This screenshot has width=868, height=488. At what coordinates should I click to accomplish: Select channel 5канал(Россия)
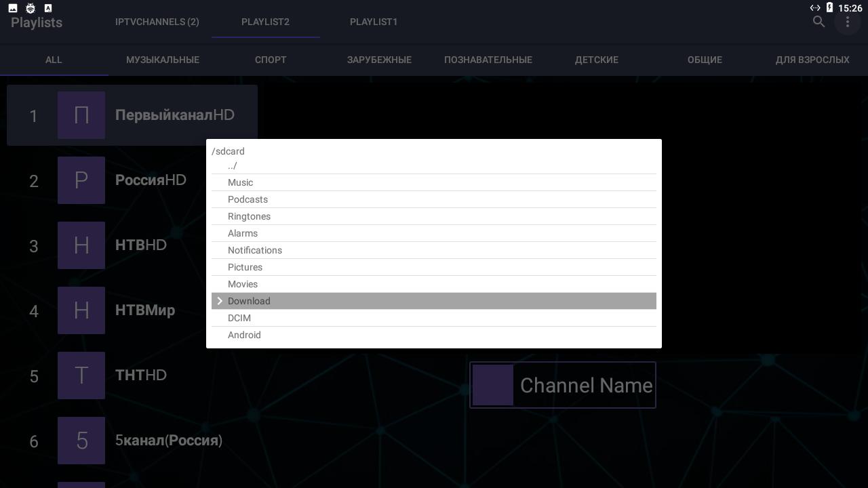coord(132,441)
